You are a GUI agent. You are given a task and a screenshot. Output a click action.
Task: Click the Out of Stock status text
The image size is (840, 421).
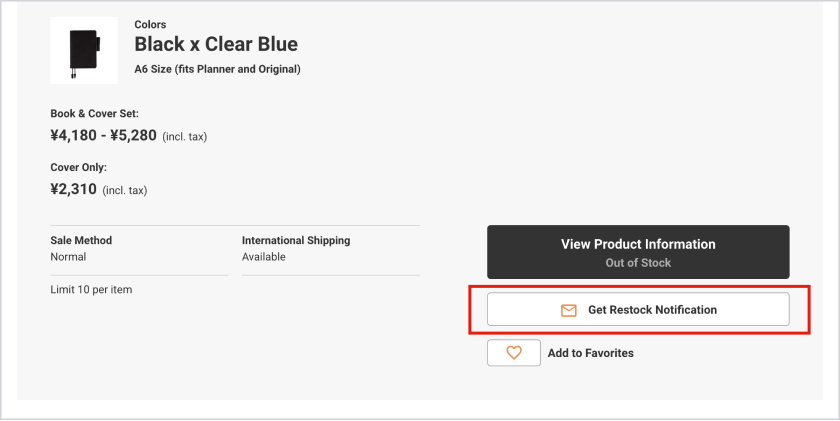(638, 263)
